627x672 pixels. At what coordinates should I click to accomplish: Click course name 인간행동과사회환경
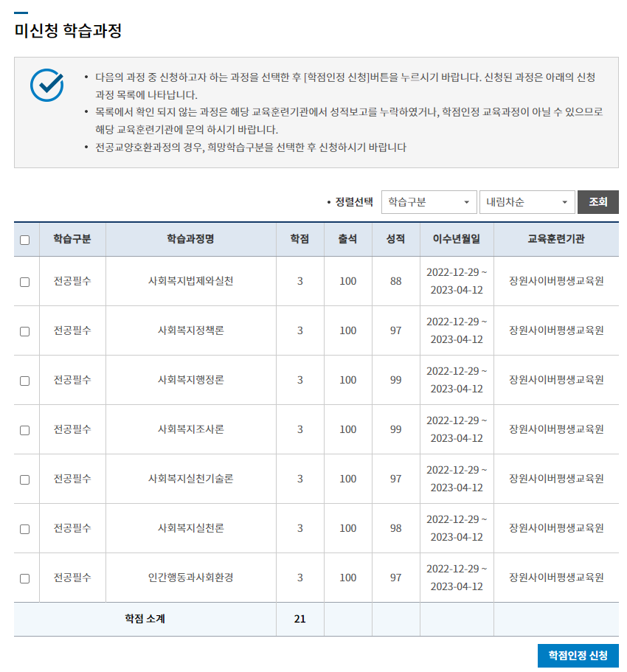pyautogui.click(x=191, y=578)
